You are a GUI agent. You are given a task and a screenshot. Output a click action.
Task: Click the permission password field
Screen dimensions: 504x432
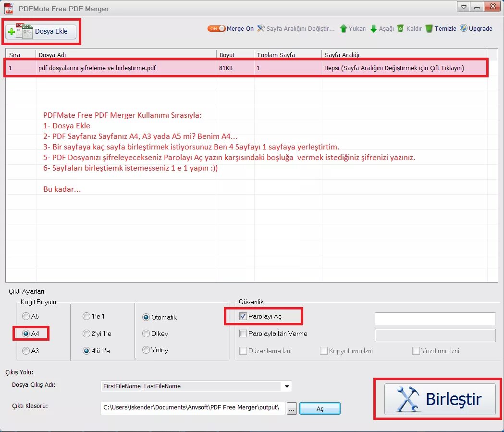coord(435,335)
